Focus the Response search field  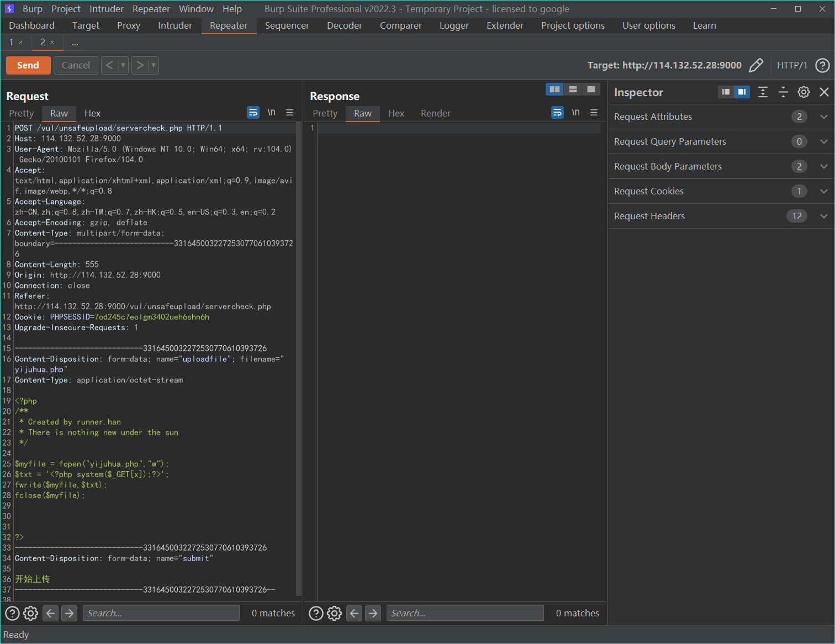tap(465, 613)
